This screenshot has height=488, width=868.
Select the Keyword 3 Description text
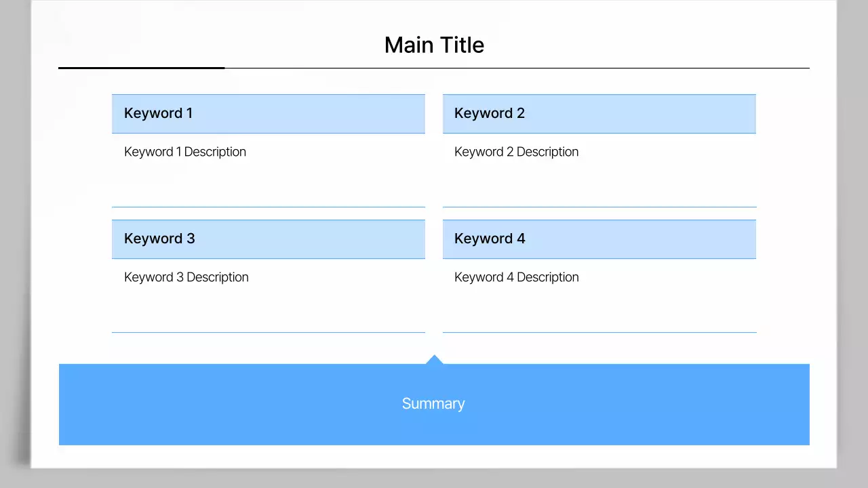point(186,277)
